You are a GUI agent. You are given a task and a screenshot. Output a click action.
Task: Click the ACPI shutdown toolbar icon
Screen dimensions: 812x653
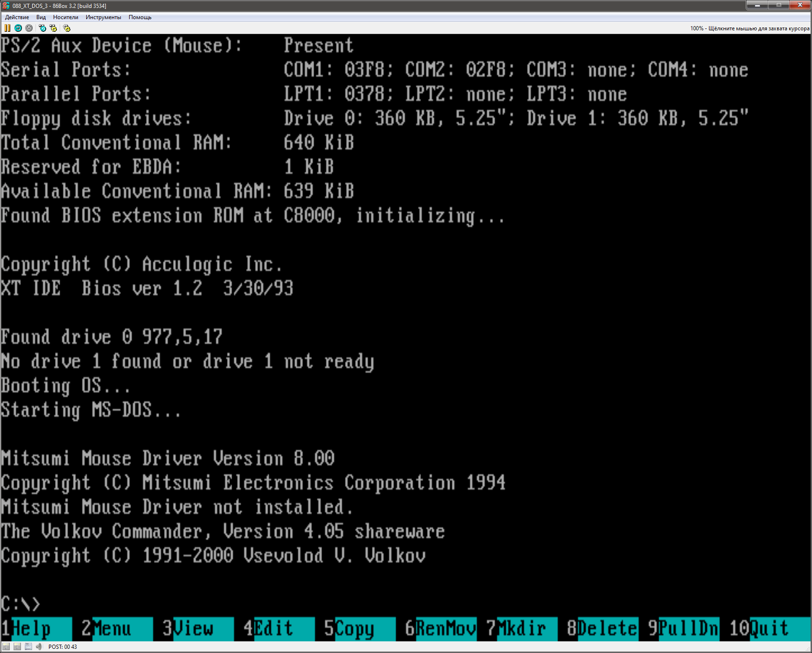pos(28,28)
